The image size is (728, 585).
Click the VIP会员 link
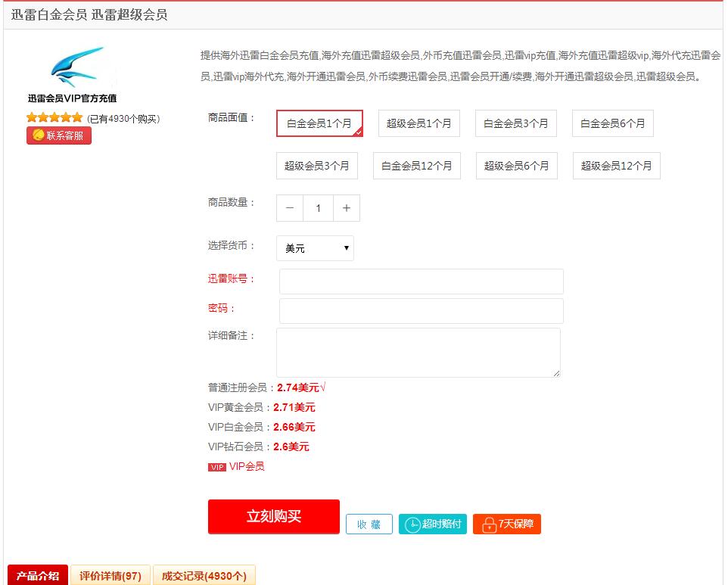coord(247,466)
